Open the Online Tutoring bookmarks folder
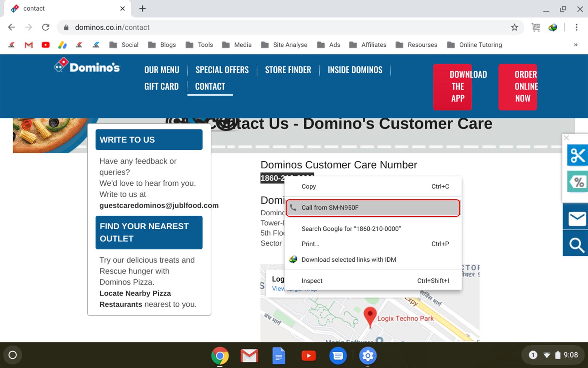588x368 pixels. [475, 45]
